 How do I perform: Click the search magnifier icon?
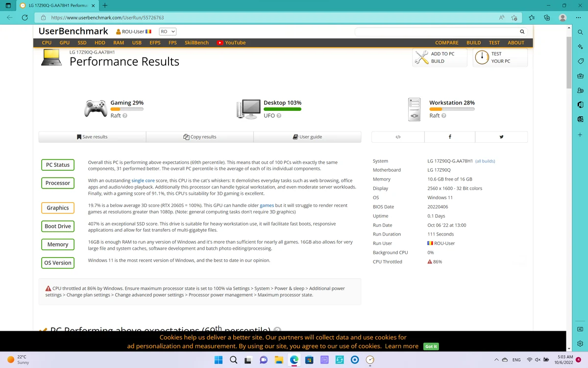[522, 31]
